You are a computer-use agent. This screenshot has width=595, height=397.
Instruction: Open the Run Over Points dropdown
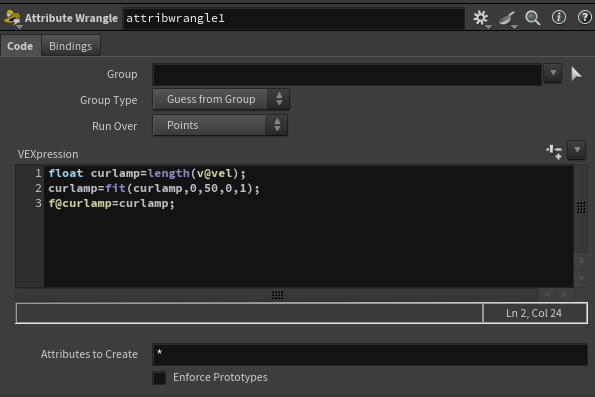220,125
